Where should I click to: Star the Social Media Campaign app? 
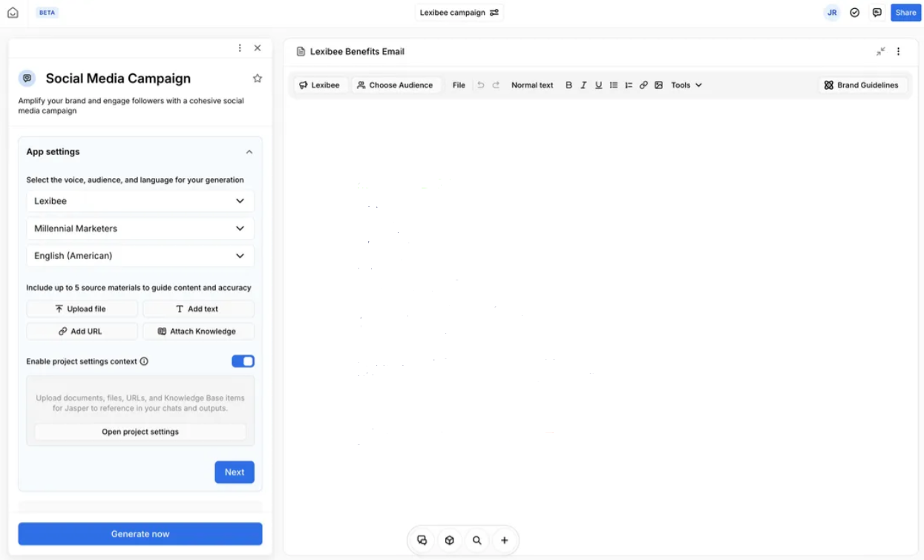(x=257, y=77)
